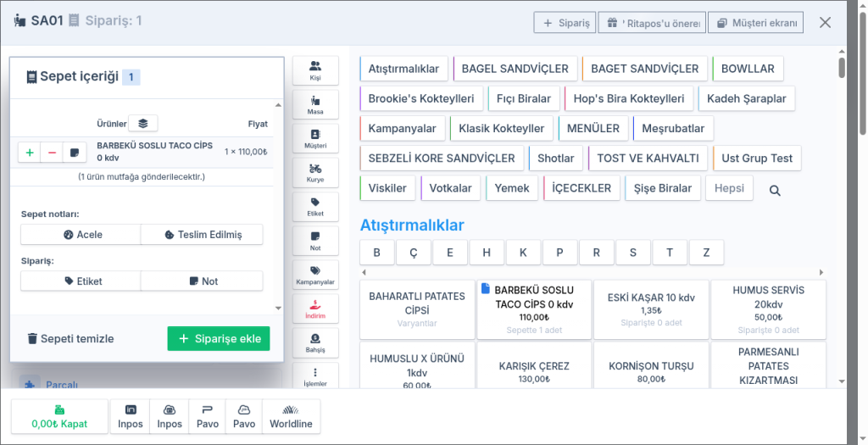
Task: Click the cart panel scroll down arrow
Action: click(x=278, y=309)
